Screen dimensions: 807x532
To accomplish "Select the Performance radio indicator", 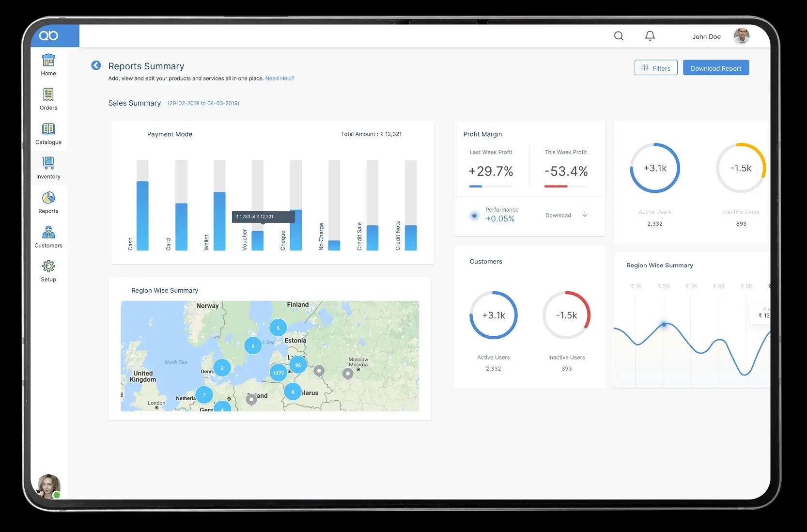I will tap(474, 216).
